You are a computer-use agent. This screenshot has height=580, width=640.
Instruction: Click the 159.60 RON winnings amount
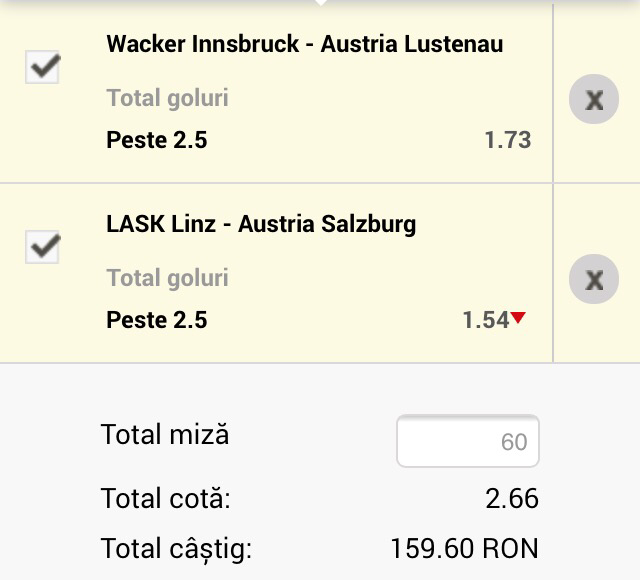(464, 548)
